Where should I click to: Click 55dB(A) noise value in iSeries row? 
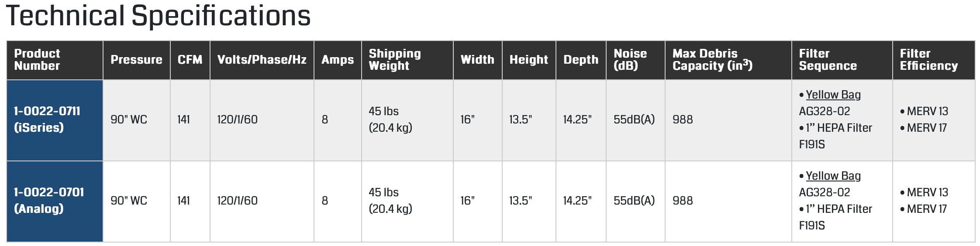click(x=634, y=120)
